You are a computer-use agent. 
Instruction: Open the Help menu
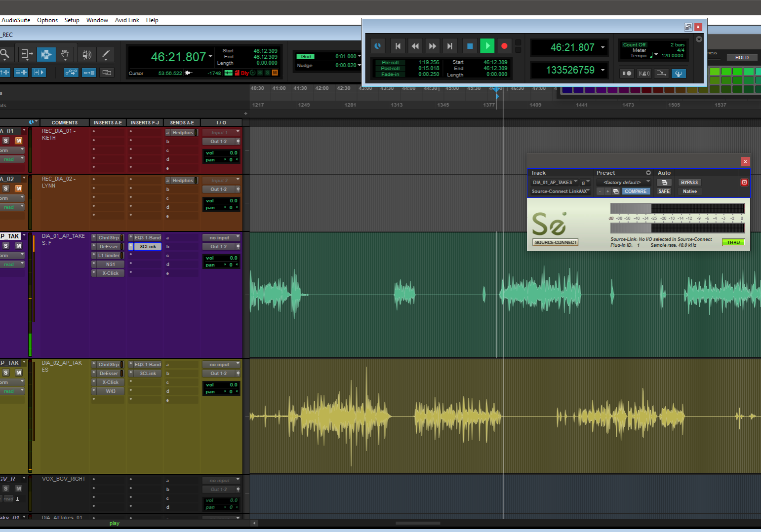click(x=152, y=20)
